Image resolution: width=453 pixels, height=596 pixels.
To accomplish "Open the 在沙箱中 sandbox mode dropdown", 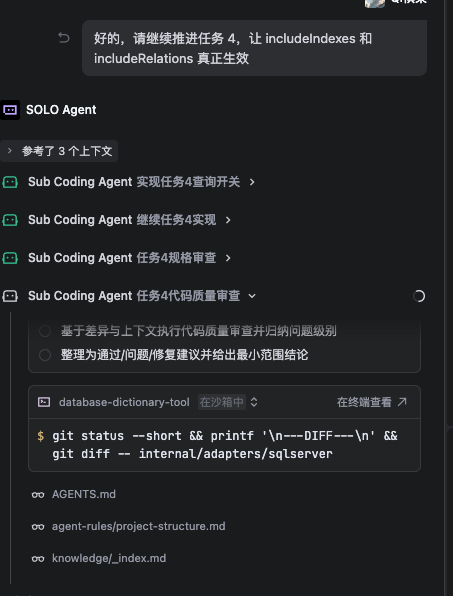I will pyautogui.click(x=228, y=402).
